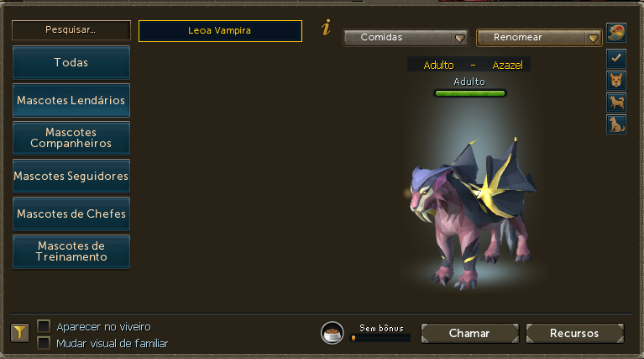Click the pet food bowl icon

(332, 333)
